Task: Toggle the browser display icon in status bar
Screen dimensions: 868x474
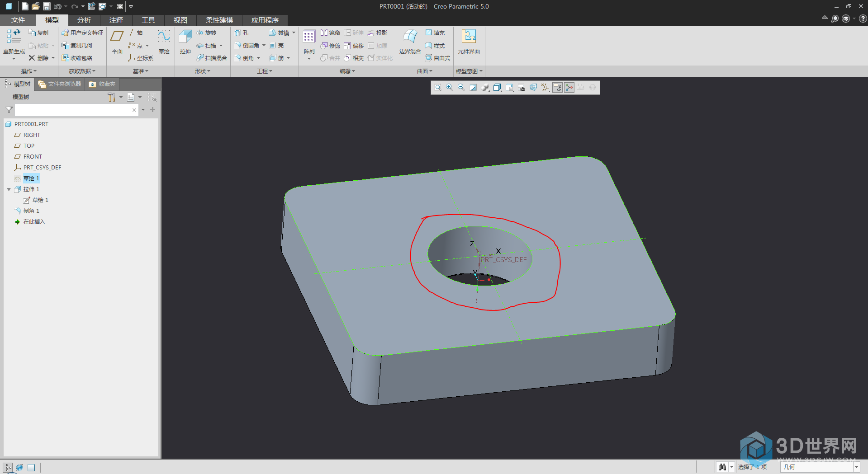Action: coord(19,468)
